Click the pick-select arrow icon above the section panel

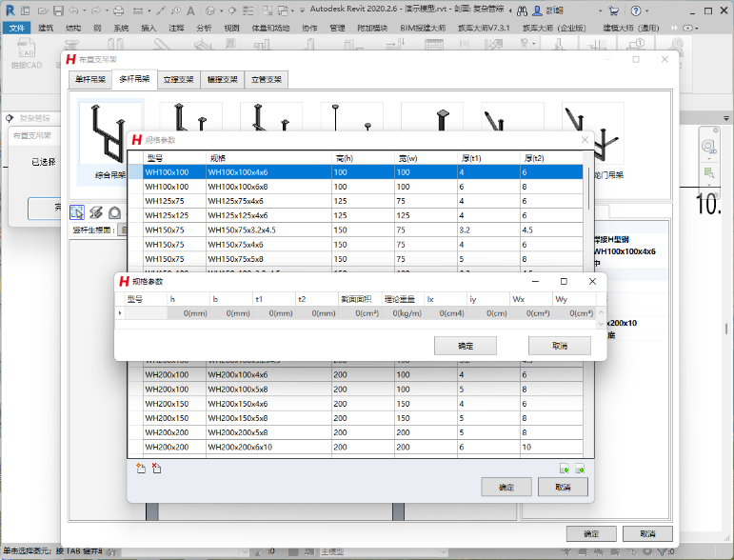pyautogui.click(x=78, y=212)
